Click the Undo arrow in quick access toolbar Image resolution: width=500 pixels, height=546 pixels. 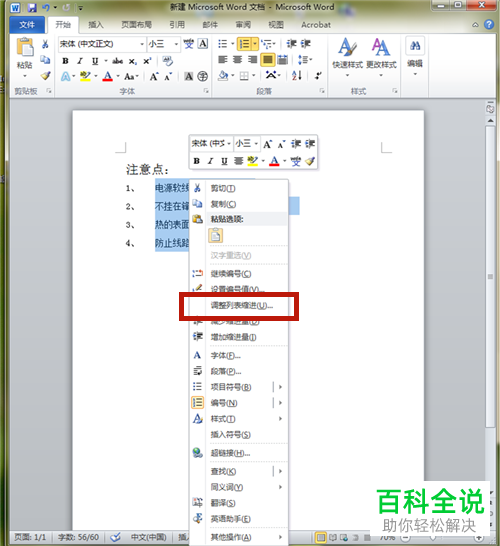pos(46,7)
